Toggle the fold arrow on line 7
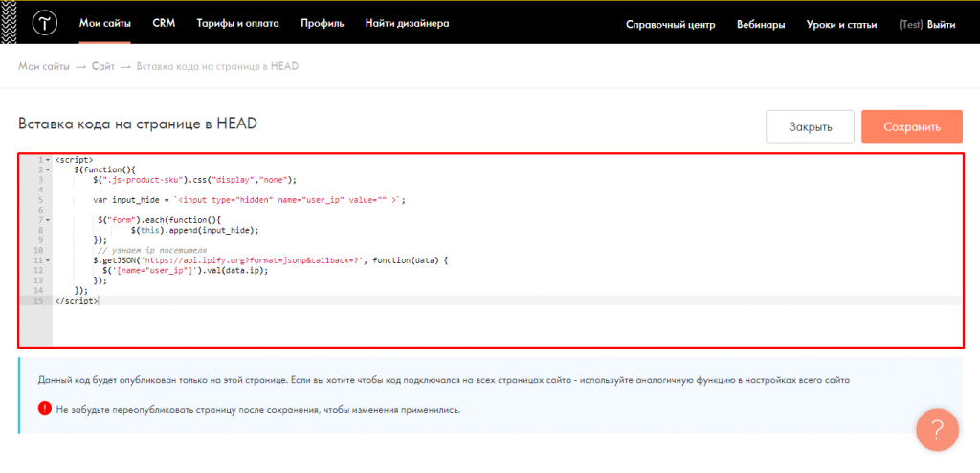 pos(48,220)
